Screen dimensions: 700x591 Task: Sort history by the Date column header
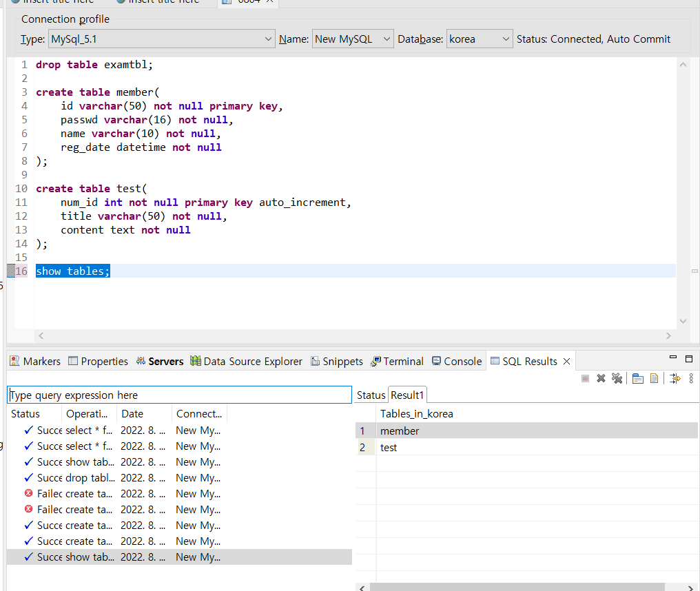point(144,414)
